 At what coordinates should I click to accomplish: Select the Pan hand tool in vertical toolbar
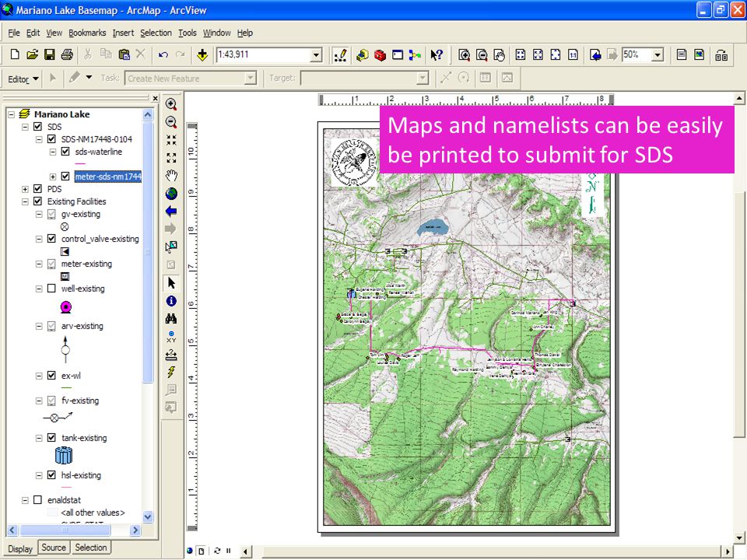(171, 175)
